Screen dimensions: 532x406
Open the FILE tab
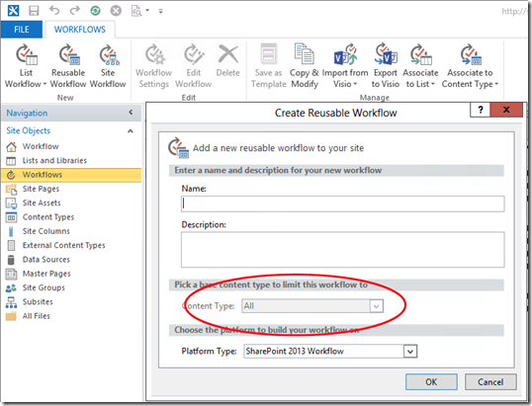coord(22,30)
